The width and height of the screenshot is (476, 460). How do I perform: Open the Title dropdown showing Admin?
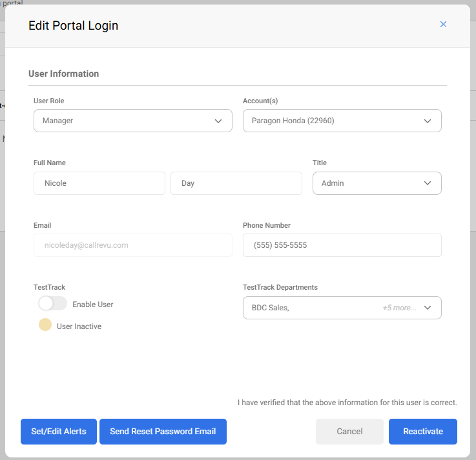[x=377, y=183]
